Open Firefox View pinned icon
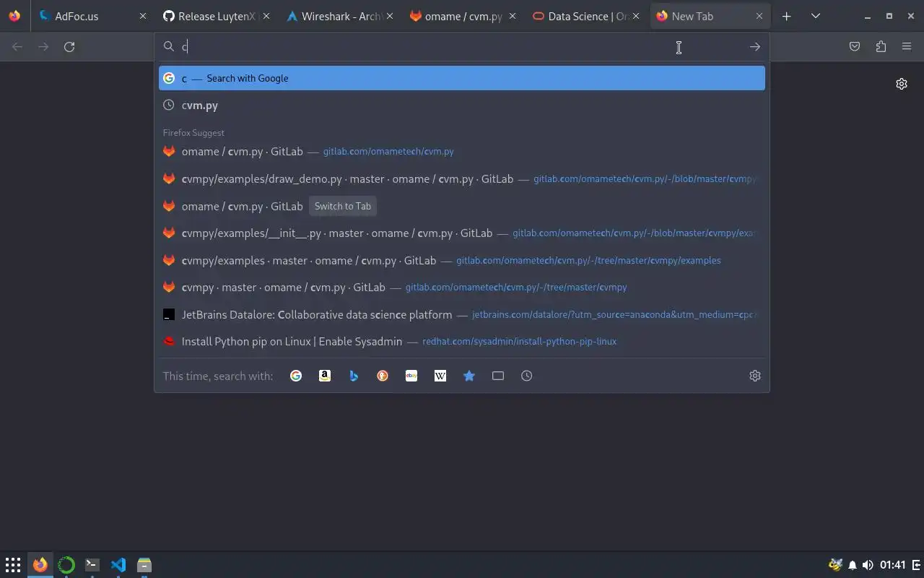The image size is (924, 578). click(14, 16)
